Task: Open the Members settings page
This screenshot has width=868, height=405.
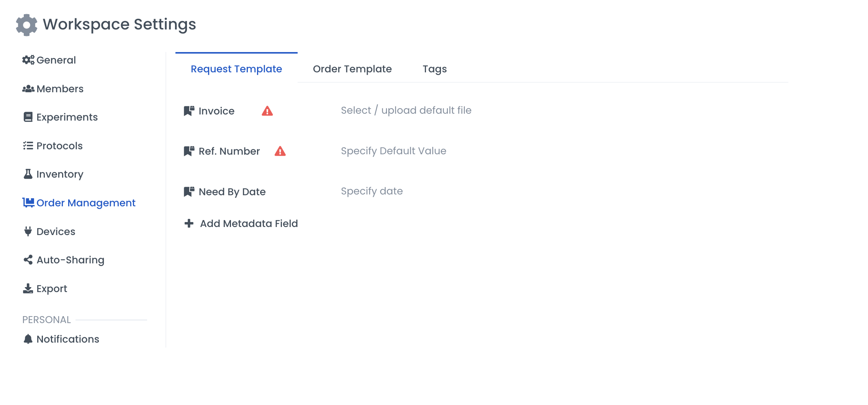Action: point(60,89)
